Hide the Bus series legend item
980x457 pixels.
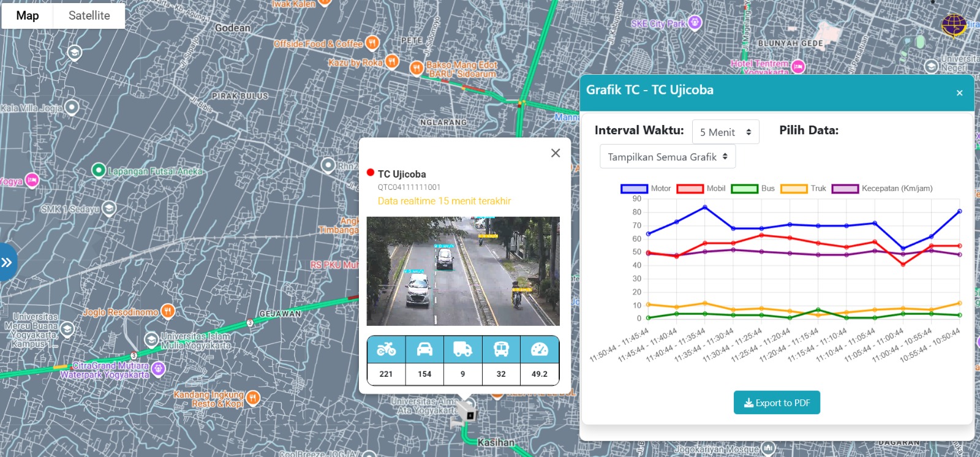(745, 189)
